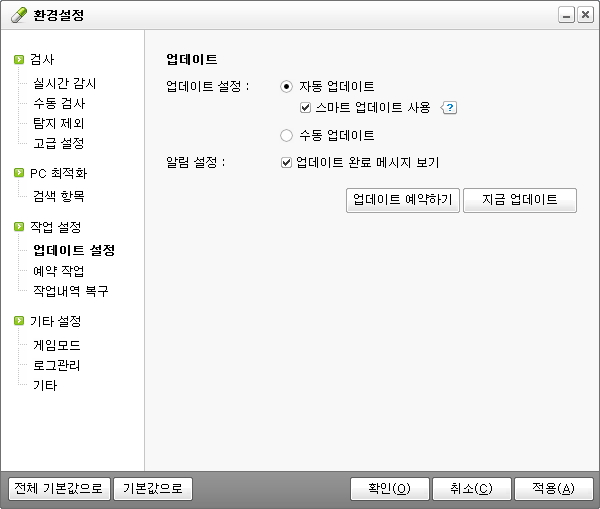Click the help question mark icon

coord(450,107)
